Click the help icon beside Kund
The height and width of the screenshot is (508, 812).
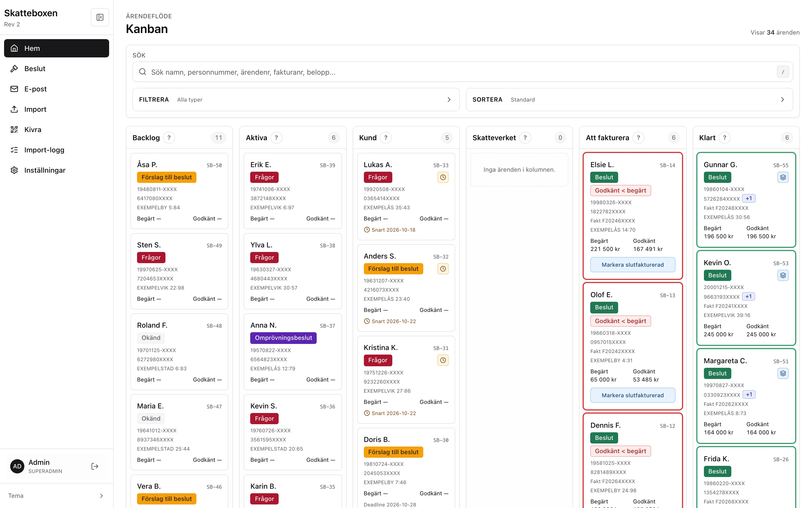click(x=386, y=138)
